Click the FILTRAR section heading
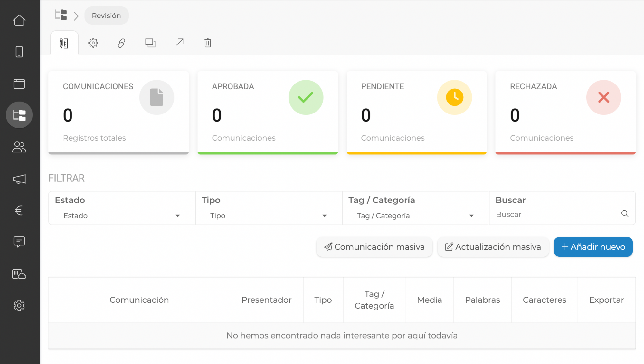644x364 pixels. pos(66,178)
